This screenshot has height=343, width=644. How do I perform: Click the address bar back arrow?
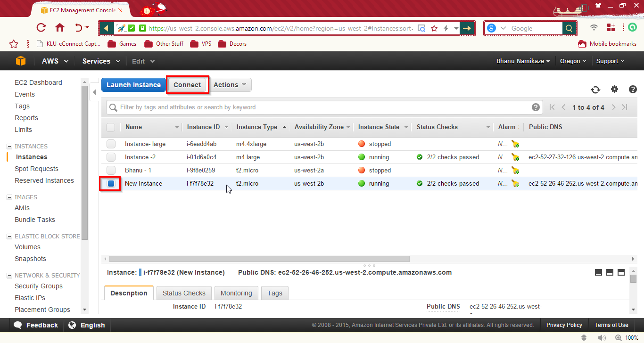pos(106,28)
